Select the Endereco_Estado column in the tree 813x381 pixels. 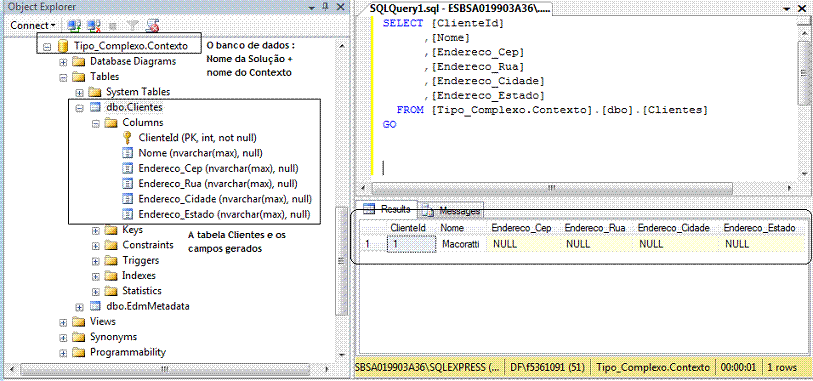(225, 214)
